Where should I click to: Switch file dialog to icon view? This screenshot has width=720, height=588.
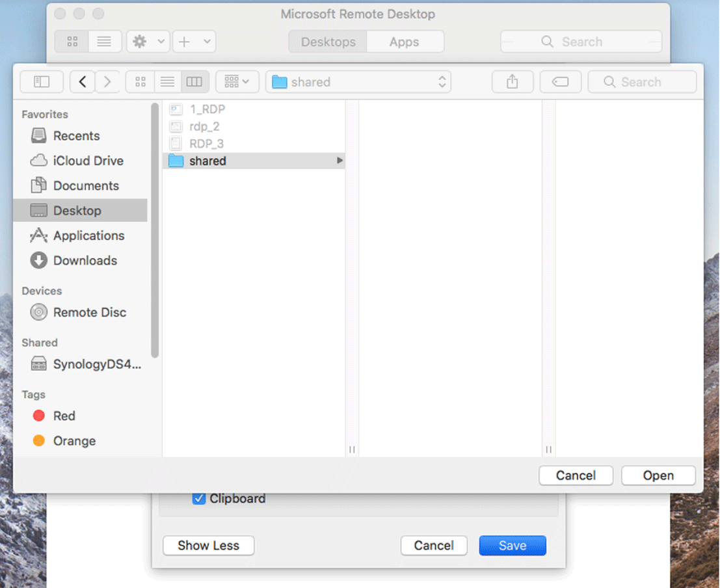(x=140, y=82)
